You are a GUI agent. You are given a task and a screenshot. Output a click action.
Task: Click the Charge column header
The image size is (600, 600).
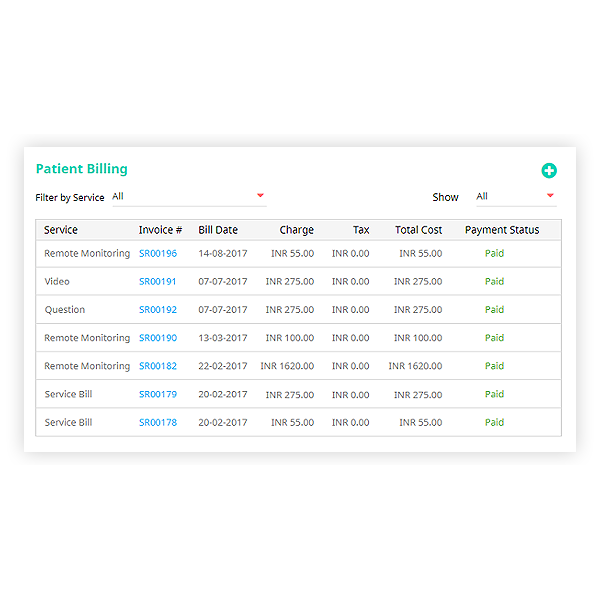point(296,230)
